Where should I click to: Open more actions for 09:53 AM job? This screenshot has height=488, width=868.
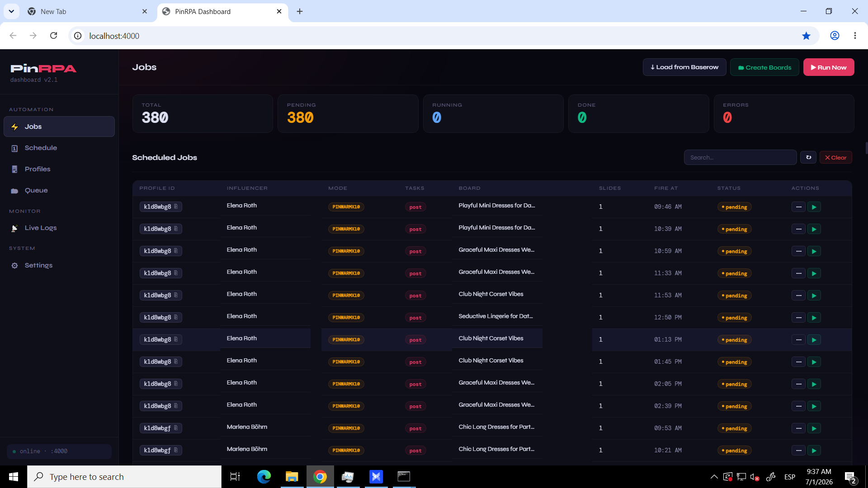pyautogui.click(x=798, y=428)
